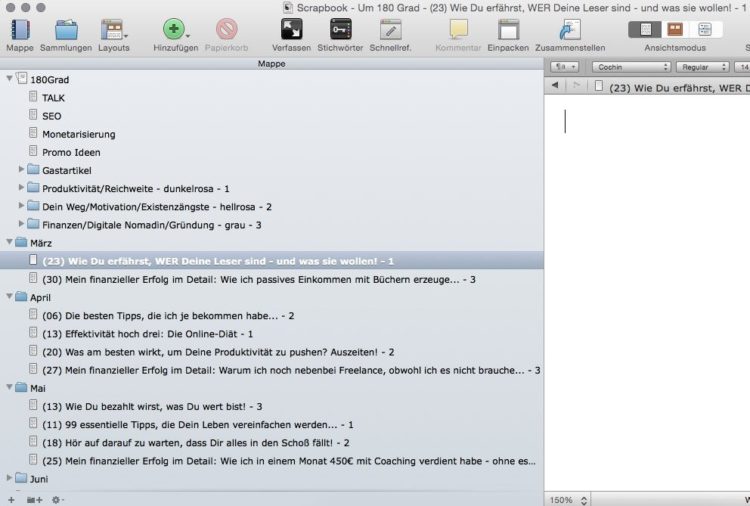This screenshot has width=750, height=506.
Task: Expand the Juni folder
Action: [9, 478]
